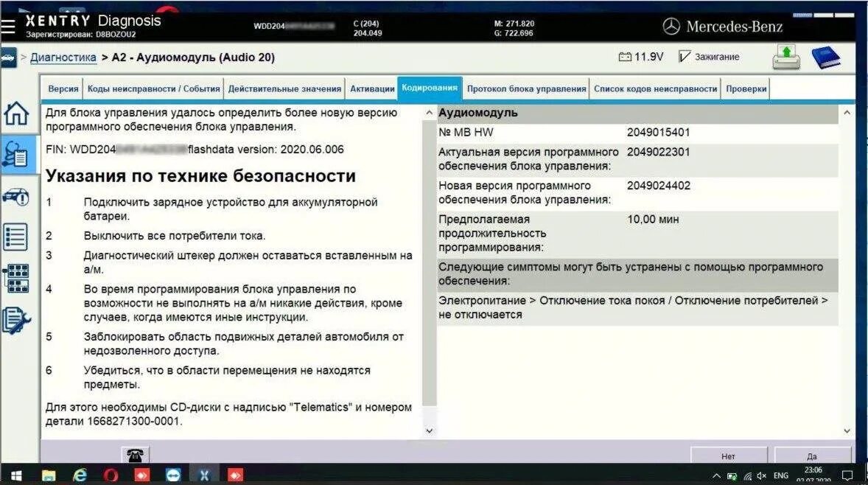Select MB HW number 2049015401

(659, 133)
